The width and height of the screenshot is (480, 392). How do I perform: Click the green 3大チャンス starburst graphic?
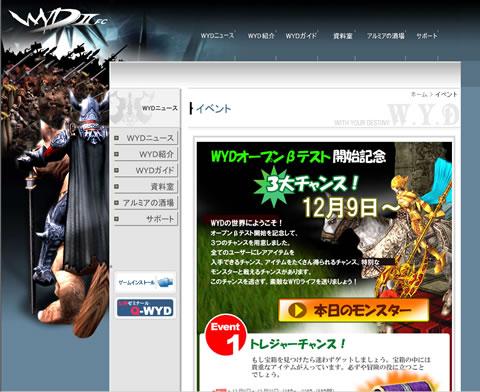[274, 187]
